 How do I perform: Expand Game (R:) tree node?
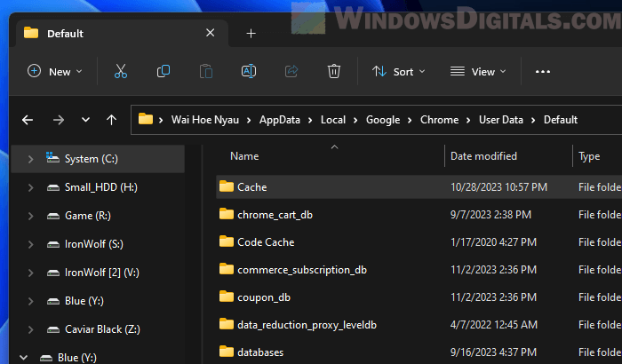pos(30,216)
